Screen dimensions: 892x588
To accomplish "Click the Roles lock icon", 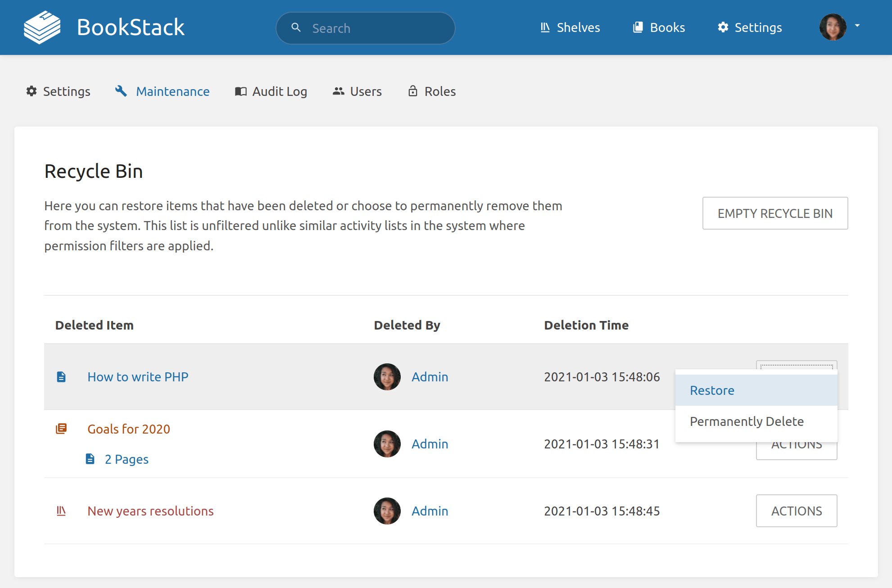I will point(413,91).
